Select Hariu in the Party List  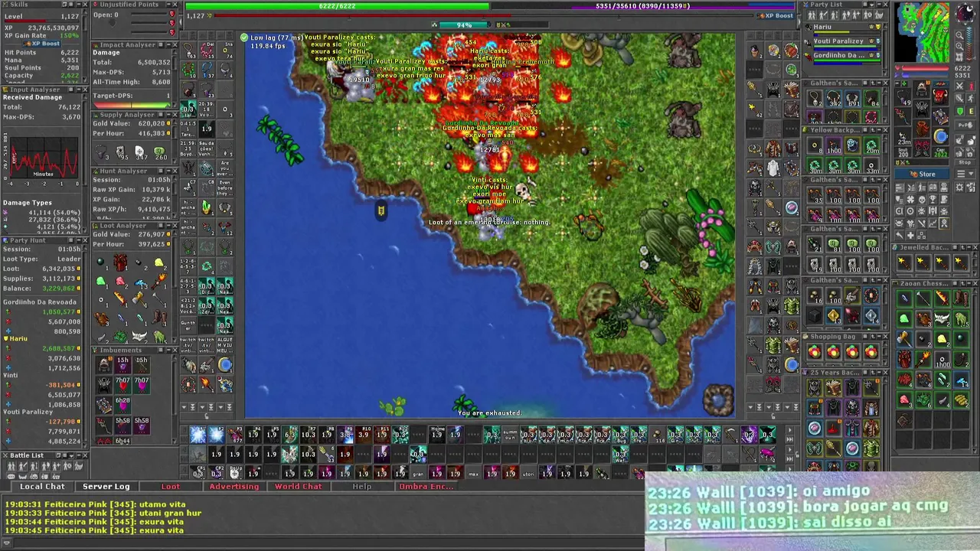click(842, 31)
